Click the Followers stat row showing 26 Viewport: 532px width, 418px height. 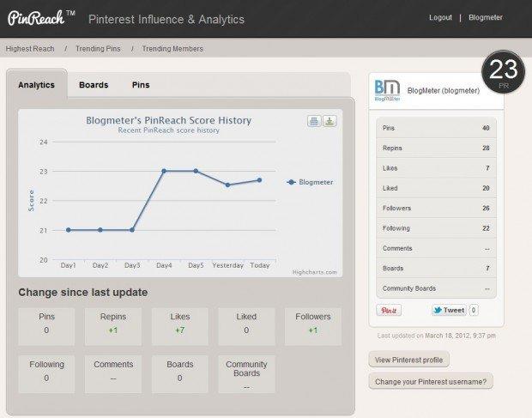click(436, 208)
